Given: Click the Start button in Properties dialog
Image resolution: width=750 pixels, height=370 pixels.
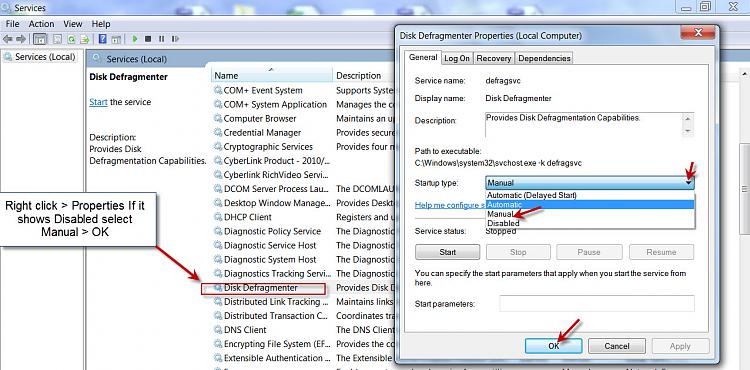Looking at the screenshot, I should click(447, 252).
